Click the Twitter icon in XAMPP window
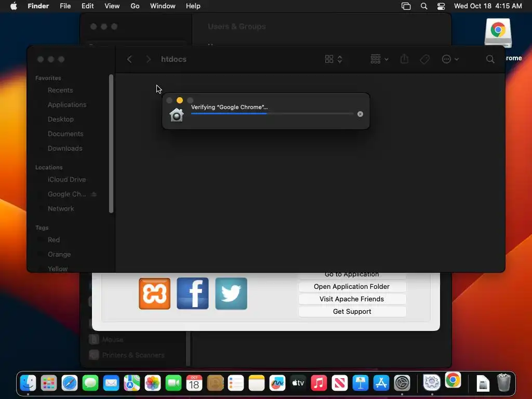The height and width of the screenshot is (399, 532). click(231, 294)
